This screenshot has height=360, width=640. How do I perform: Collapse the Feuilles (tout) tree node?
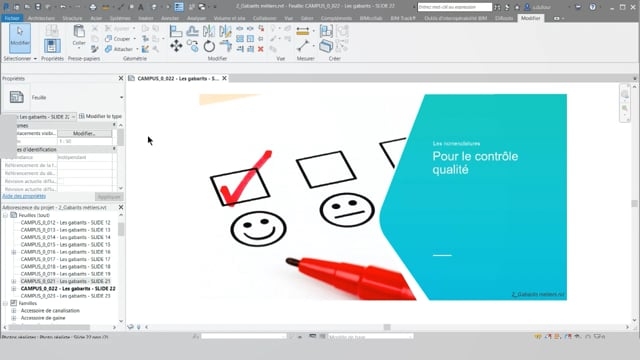point(5,215)
